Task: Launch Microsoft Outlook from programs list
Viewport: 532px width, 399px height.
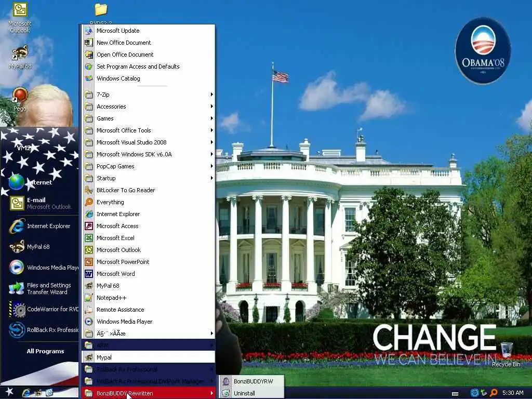Action: 148,250
